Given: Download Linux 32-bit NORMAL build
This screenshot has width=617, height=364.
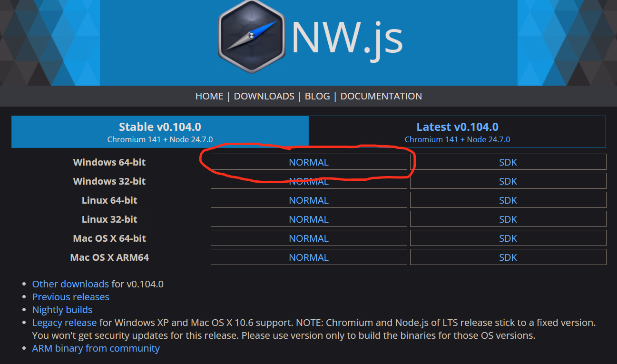Looking at the screenshot, I should (309, 219).
